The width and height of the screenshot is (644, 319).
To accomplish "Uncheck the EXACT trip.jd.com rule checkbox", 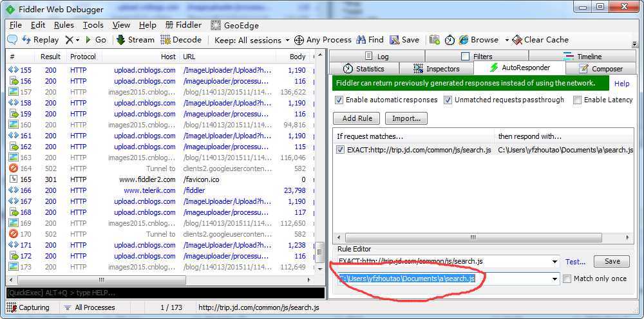I will coord(340,150).
